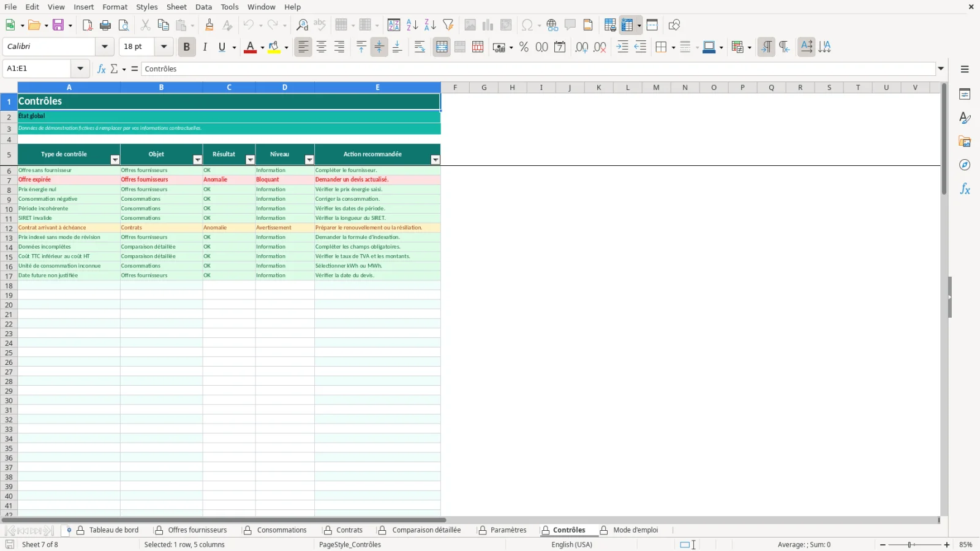
Task: Expand the formula bar arrow
Action: pos(941,69)
